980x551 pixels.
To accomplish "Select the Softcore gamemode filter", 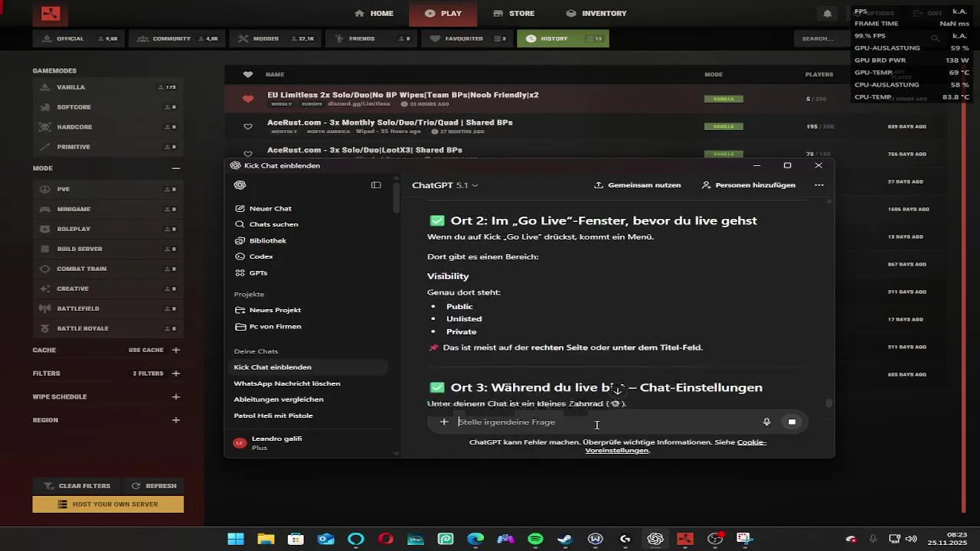I will pyautogui.click(x=108, y=107).
